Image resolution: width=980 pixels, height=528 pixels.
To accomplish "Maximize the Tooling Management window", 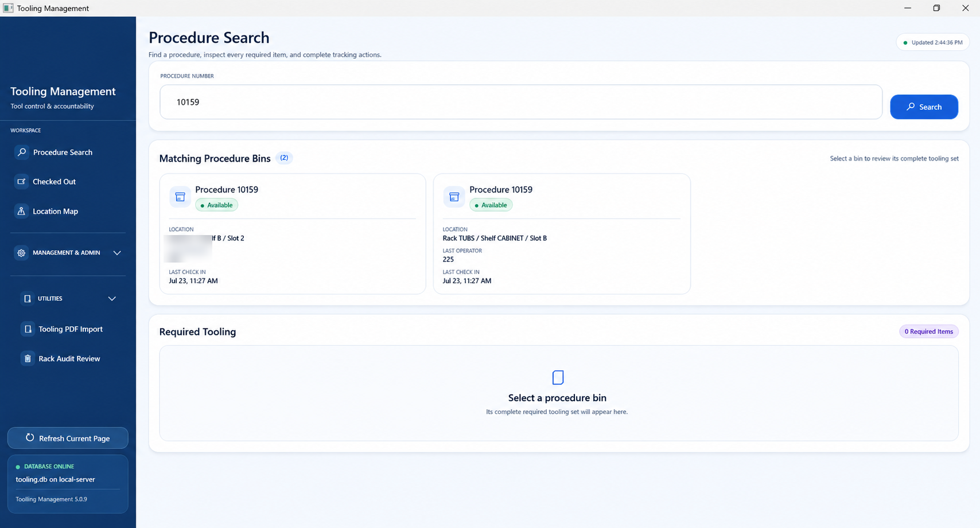I will point(936,8).
